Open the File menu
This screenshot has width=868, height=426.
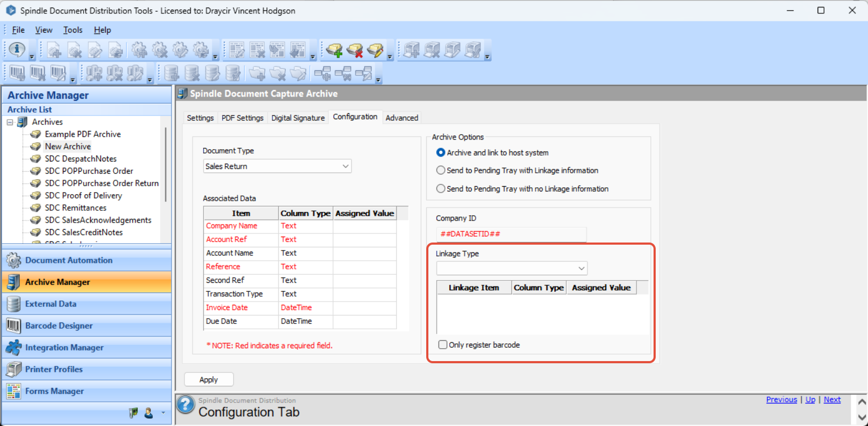click(18, 30)
